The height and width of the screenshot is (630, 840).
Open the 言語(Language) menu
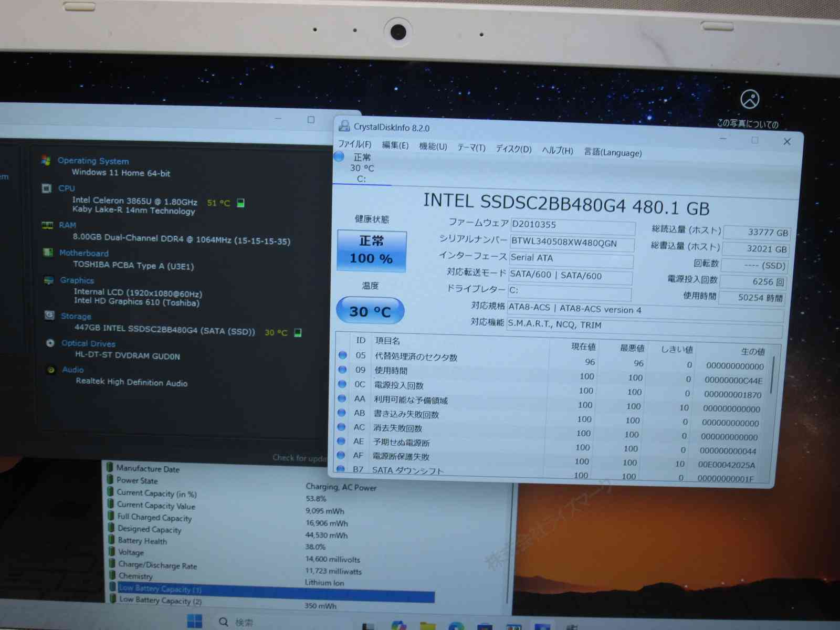coord(613,152)
